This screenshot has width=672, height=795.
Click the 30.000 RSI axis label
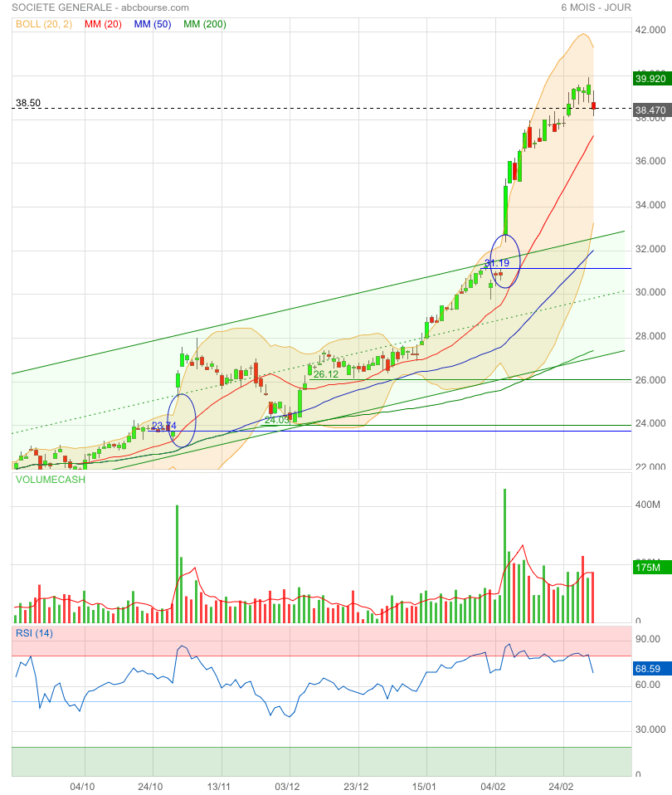[650, 729]
